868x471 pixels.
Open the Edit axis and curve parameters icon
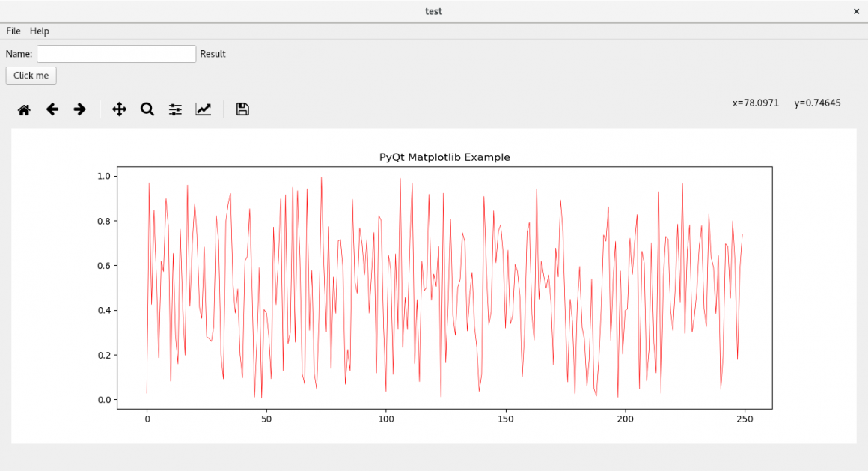(204, 109)
